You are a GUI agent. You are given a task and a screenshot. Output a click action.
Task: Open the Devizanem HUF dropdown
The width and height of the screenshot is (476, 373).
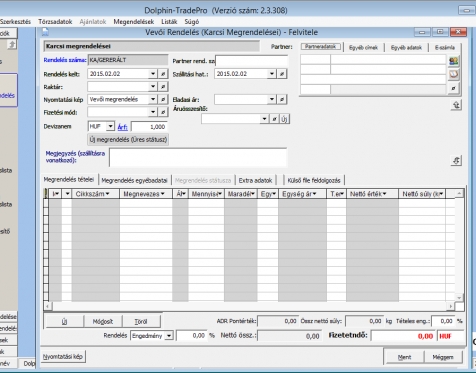click(110, 127)
